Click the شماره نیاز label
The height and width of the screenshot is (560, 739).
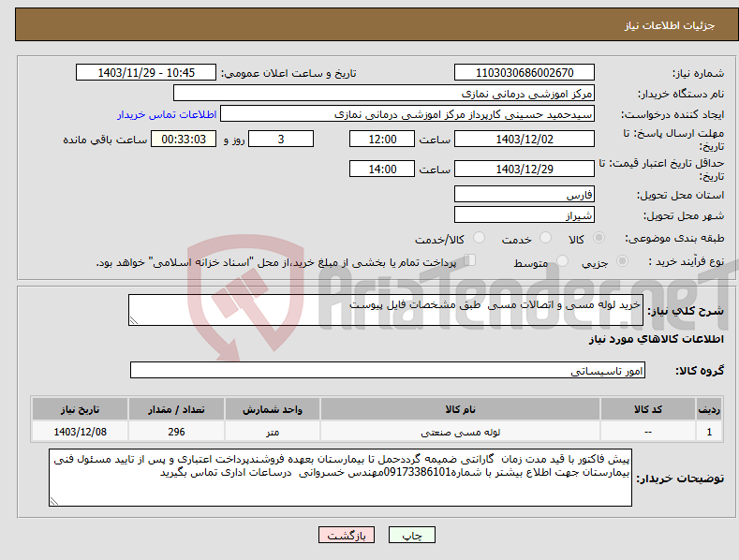coord(698,73)
